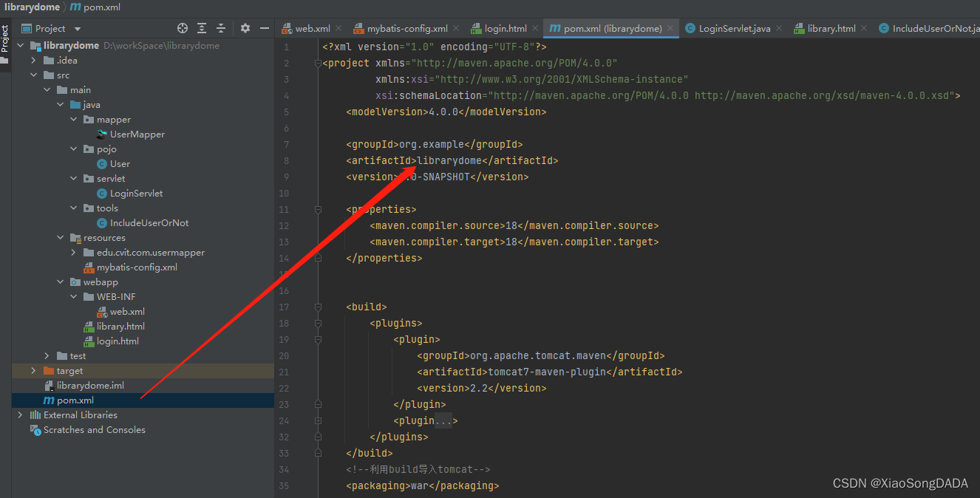Close the web.xml editor tab
Viewport: 980px width, 498px height.
point(338,28)
